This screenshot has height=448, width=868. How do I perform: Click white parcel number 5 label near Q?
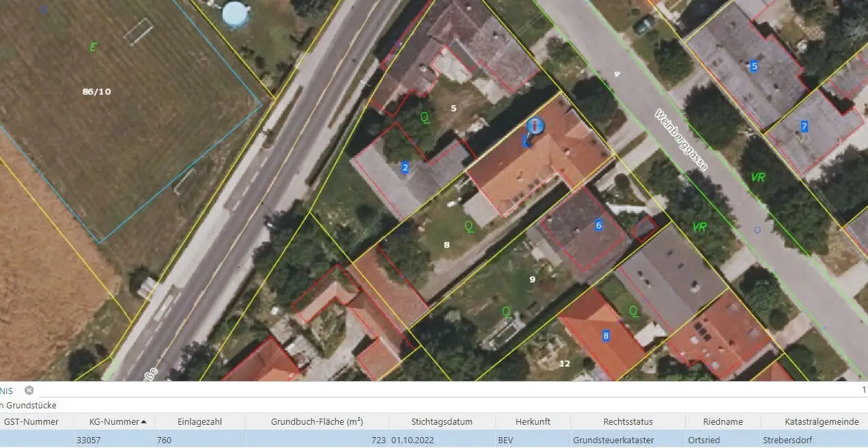[x=453, y=108]
